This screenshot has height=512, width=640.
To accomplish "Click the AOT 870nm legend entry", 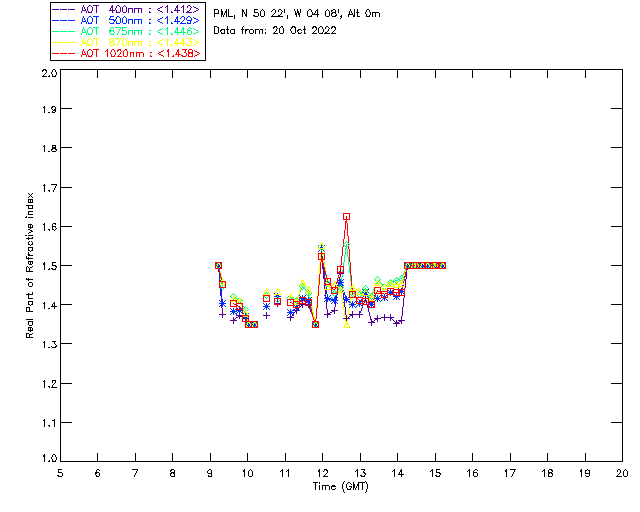I will [126, 42].
